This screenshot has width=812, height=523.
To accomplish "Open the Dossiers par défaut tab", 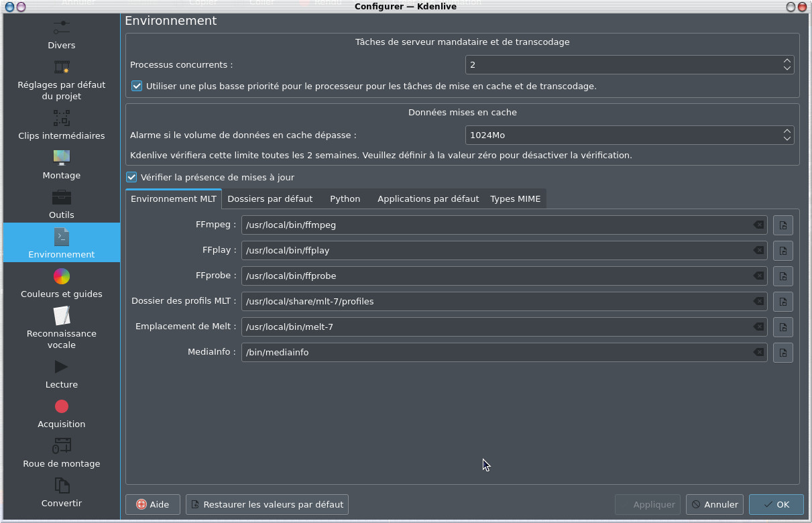I will [270, 199].
